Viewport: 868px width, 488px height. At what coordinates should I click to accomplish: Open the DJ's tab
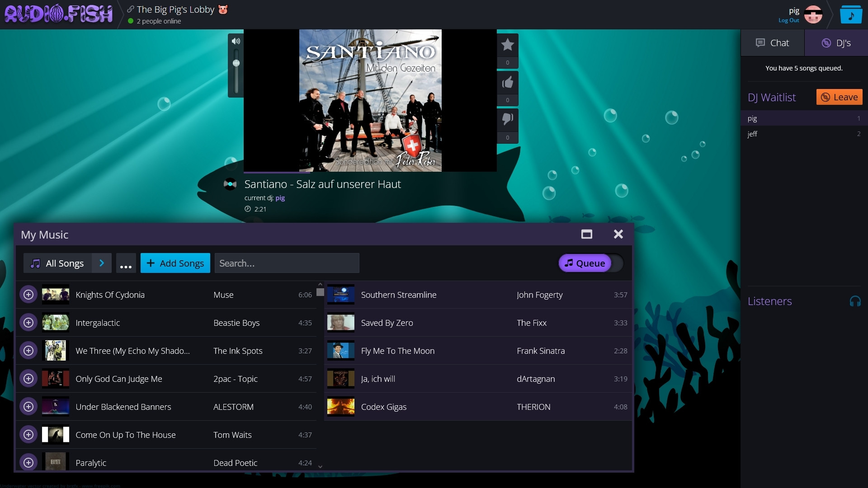pyautogui.click(x=836, y=42)
